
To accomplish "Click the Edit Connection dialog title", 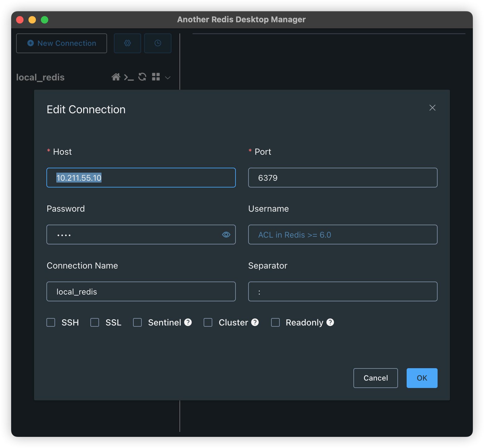I will pyautogui.click(x=86, y=110).
